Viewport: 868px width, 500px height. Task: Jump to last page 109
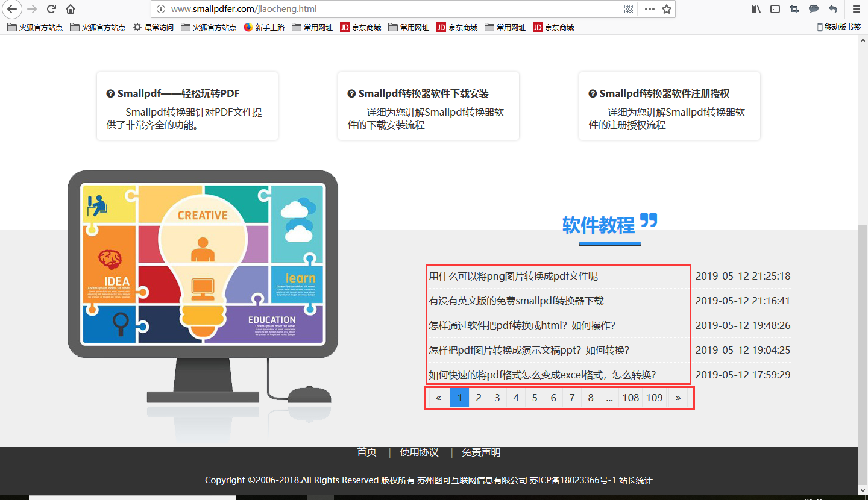(655, 398)
